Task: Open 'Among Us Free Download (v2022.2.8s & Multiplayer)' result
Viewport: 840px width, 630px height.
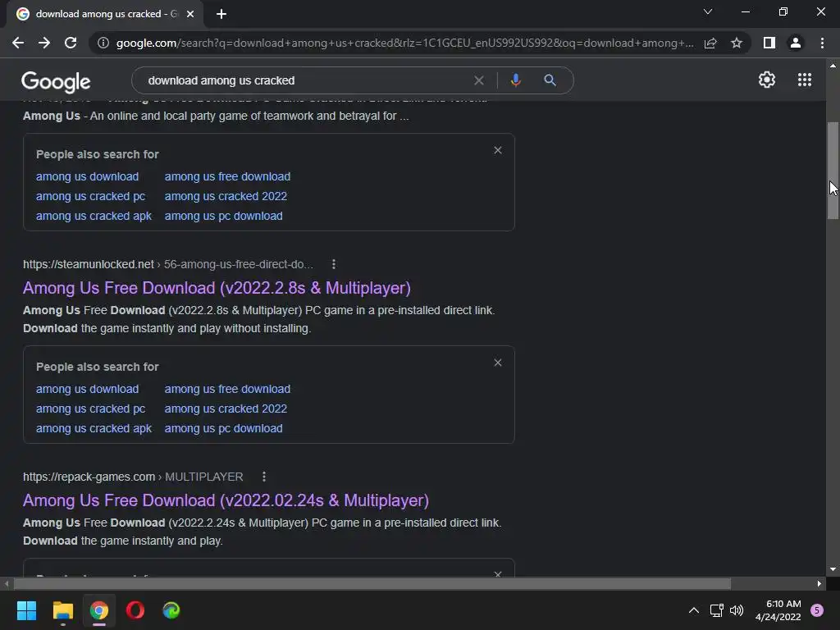Action: (x=217, y=288)
